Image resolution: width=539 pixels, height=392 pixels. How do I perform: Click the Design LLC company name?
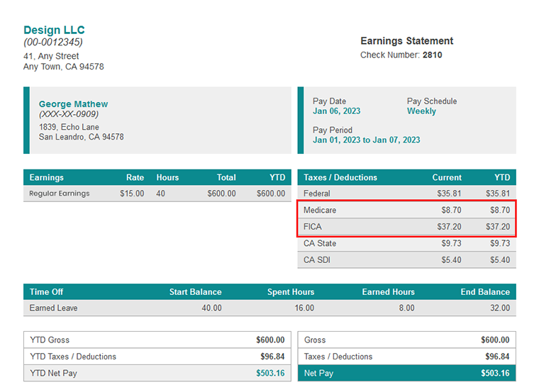tap(54, 30)
